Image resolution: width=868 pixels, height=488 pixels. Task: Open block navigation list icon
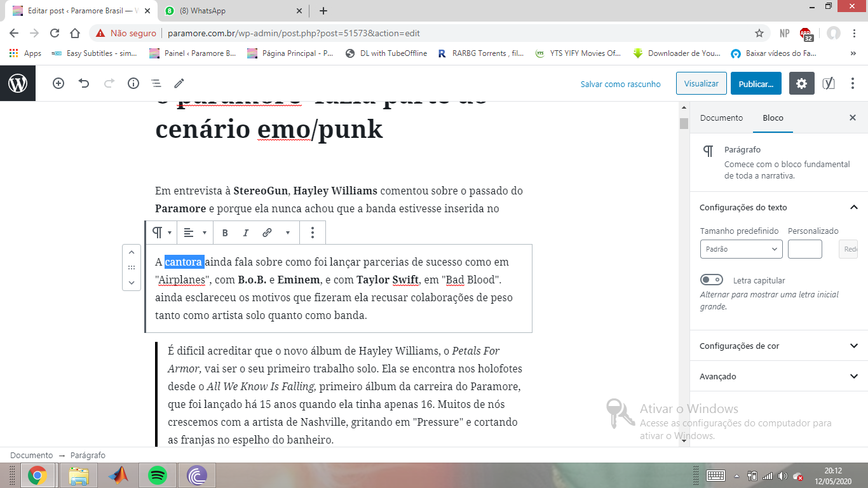point(156,83)
